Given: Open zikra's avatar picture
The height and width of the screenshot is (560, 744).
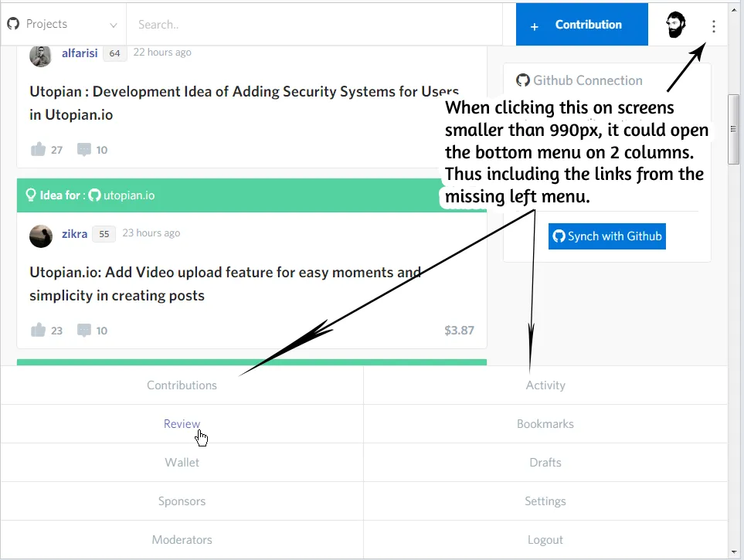Looking at the screenshot, I should pyautogui.click(x=41, y=236).
